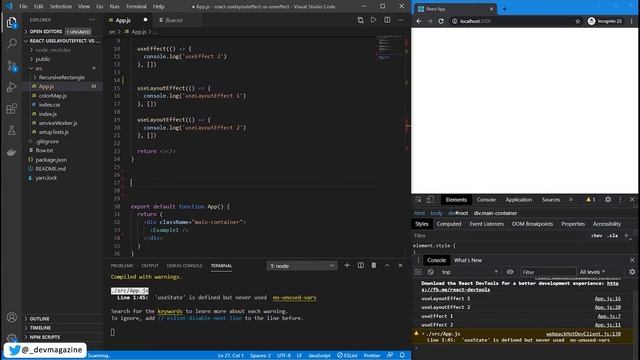
Task: Switch to the flow.txt editor tab
Action: 174,20
